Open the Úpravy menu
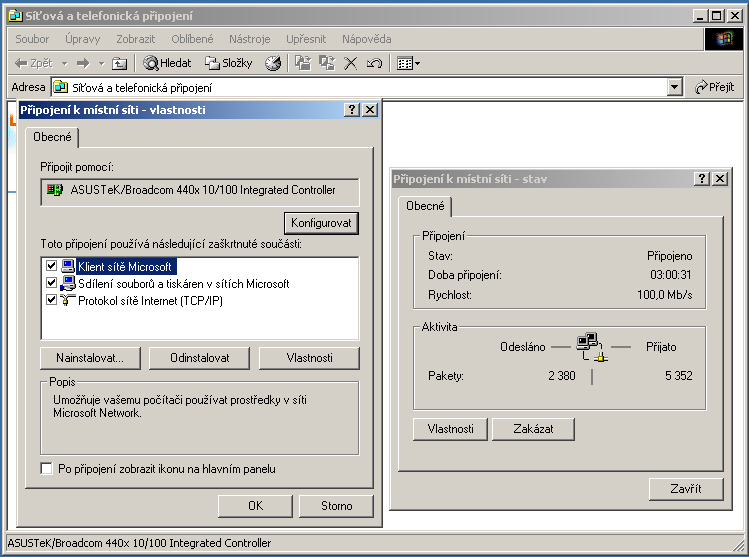749x557 pixels. [83, 39]
